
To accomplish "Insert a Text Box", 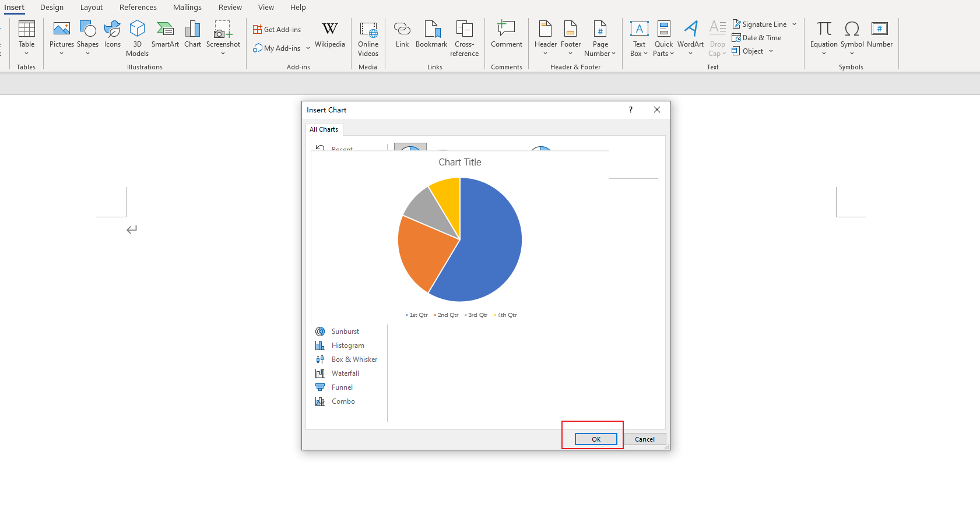I will 639,38.
